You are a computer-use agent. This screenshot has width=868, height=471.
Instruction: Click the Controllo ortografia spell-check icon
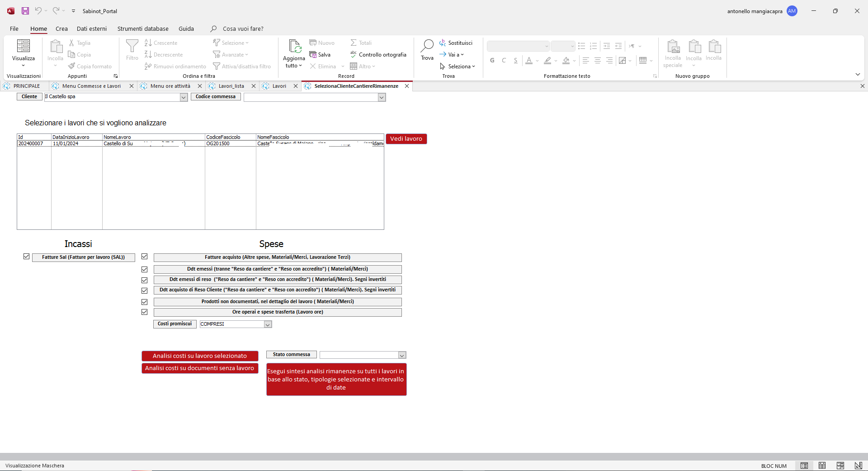click(x=354, y=54)
